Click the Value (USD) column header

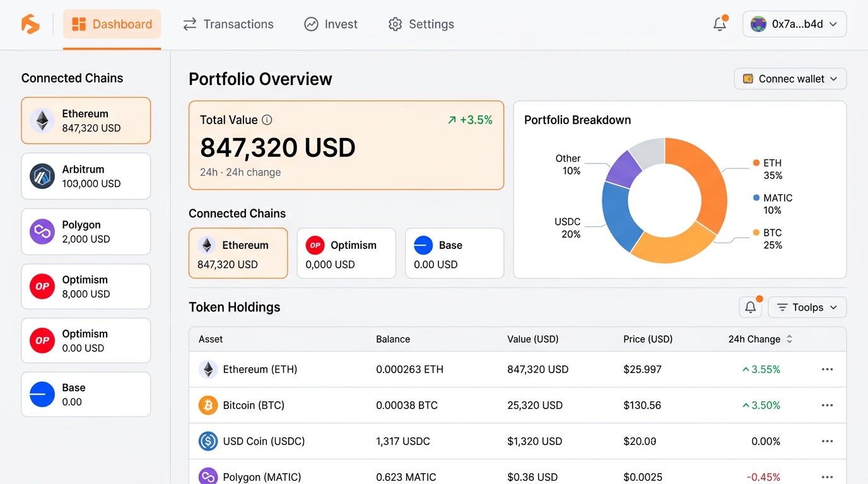click(x=533, y=339)
